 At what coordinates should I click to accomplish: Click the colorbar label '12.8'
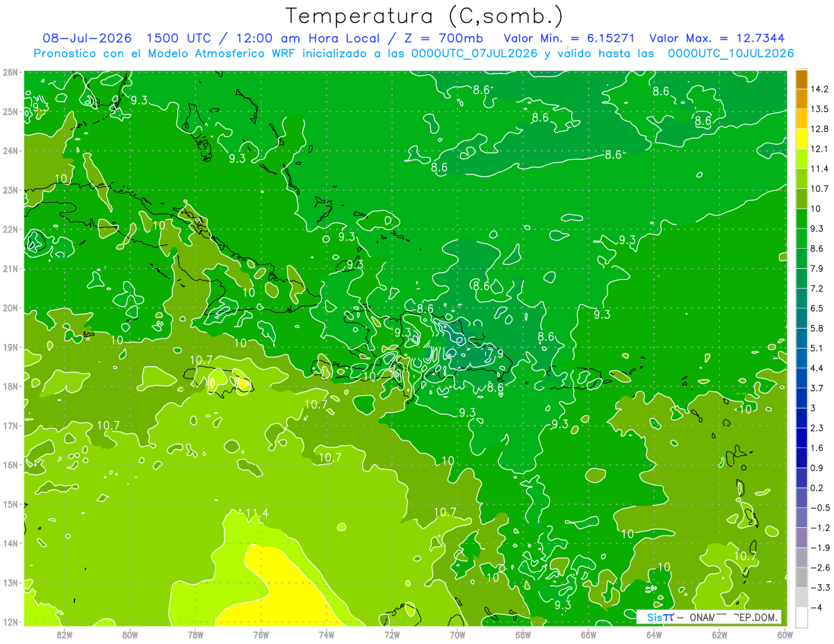(x=819, y=129)
